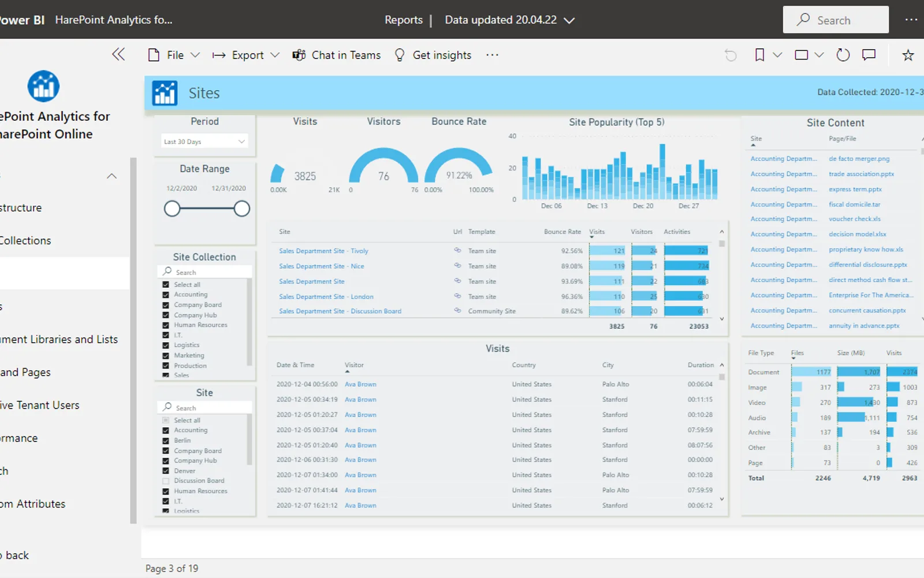Image resolution: width=924 pixels, height=578 pixels.
Task: Click the Search magnifier in top bar
Action: (x=803, y=20)
